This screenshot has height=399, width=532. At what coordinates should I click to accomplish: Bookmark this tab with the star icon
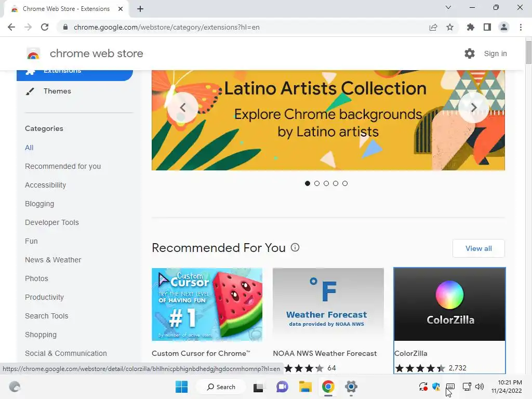click(x=450, y=27)
